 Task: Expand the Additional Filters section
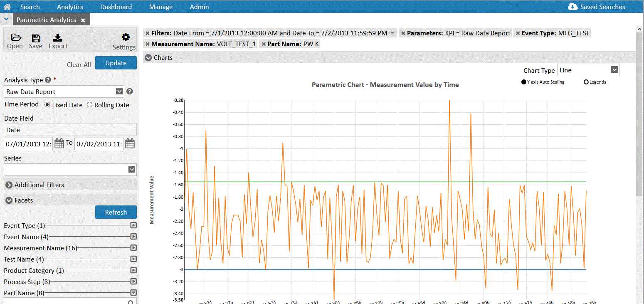tap(9, 185)
